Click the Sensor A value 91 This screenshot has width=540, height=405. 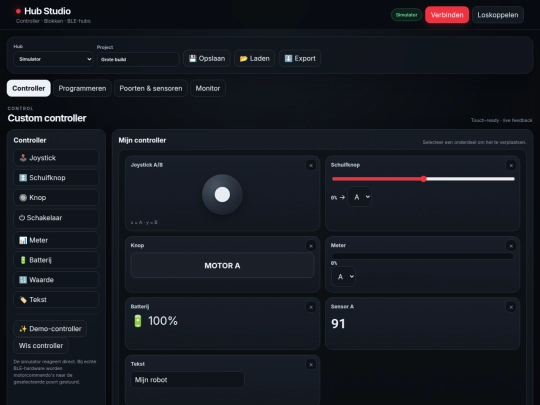[338, 324]
